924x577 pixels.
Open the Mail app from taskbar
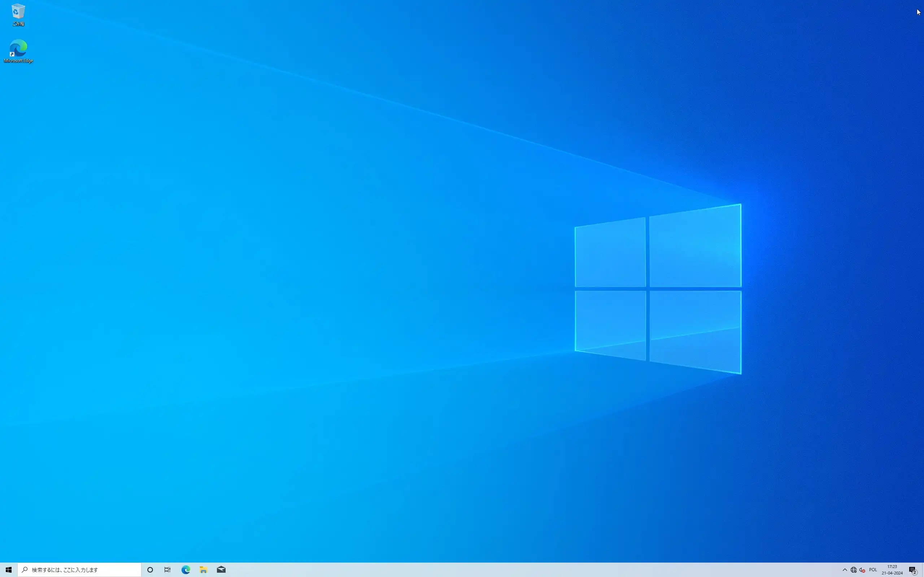pos(221,570)
